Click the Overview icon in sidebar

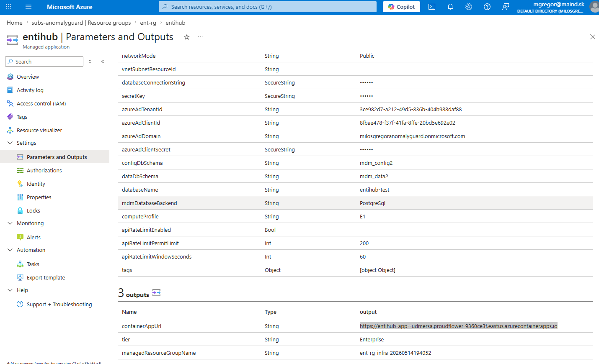[10, 77]
